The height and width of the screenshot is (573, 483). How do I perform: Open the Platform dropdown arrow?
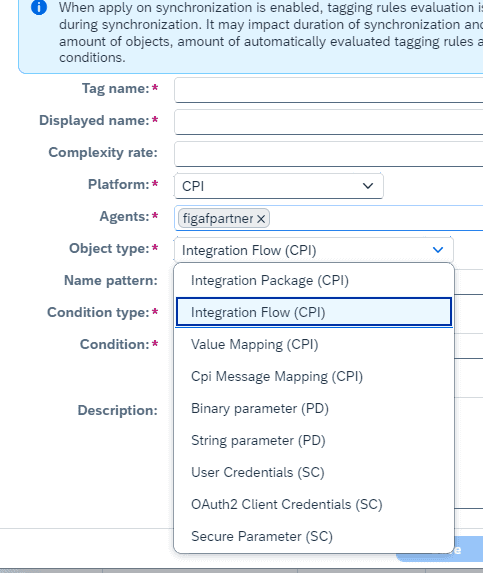coord(368,186)
